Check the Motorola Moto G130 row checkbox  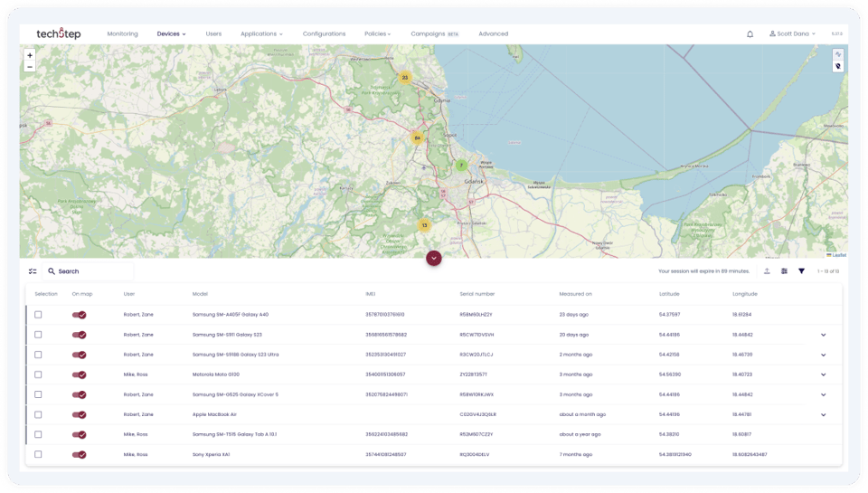pyautogui.click(x=38, y=374)
